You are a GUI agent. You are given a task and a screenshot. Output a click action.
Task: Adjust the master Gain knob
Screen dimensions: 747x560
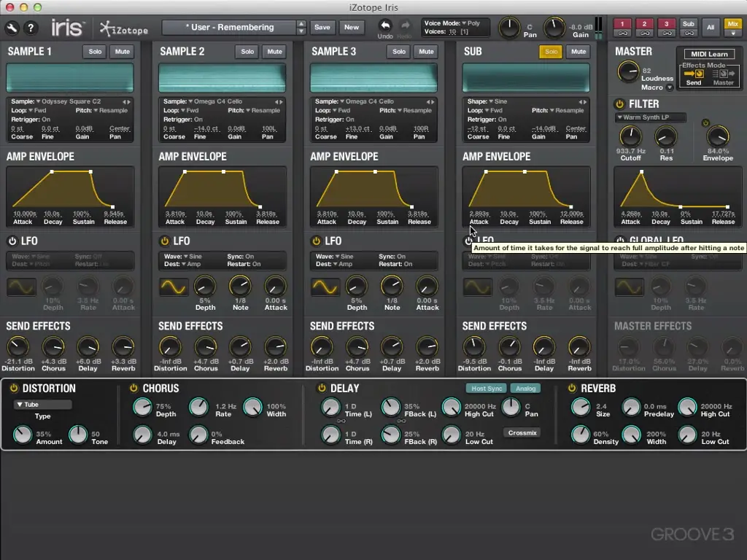554,28
